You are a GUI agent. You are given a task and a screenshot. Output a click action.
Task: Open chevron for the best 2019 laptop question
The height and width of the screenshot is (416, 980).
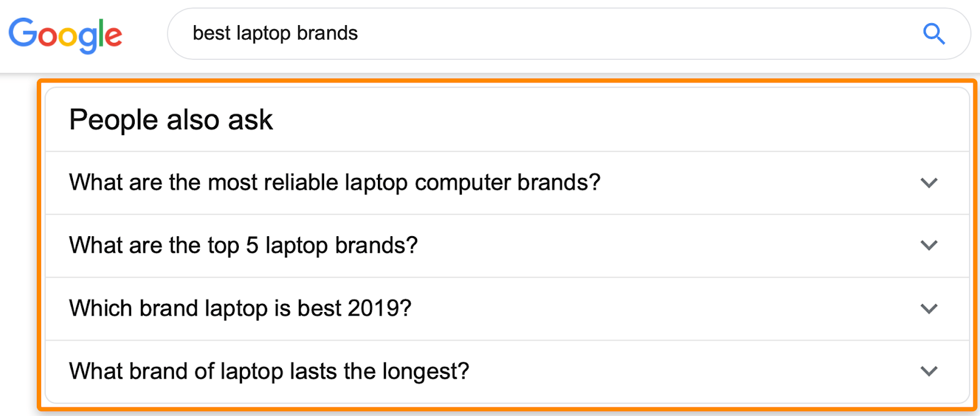pyautogui.click(x=929, y=309)
